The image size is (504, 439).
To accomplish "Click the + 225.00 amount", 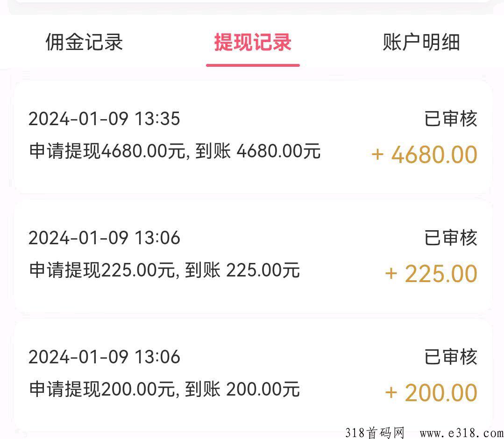I will 431,274.
